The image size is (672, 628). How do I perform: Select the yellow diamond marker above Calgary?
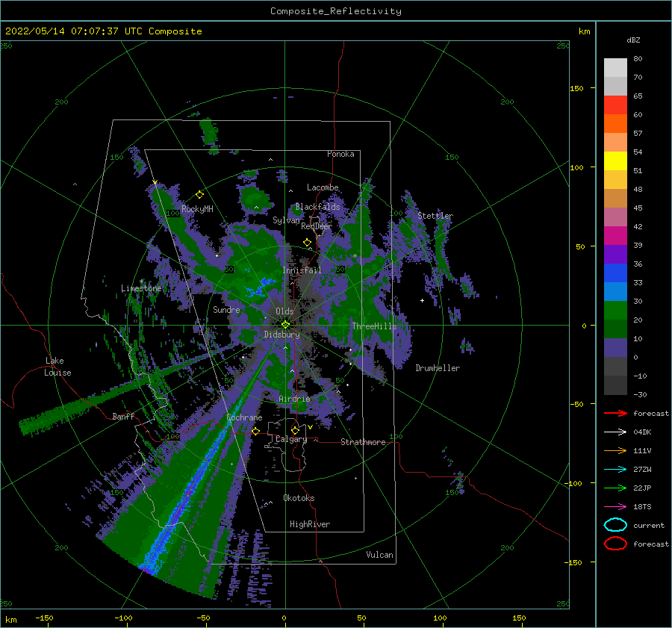(295, 430)
